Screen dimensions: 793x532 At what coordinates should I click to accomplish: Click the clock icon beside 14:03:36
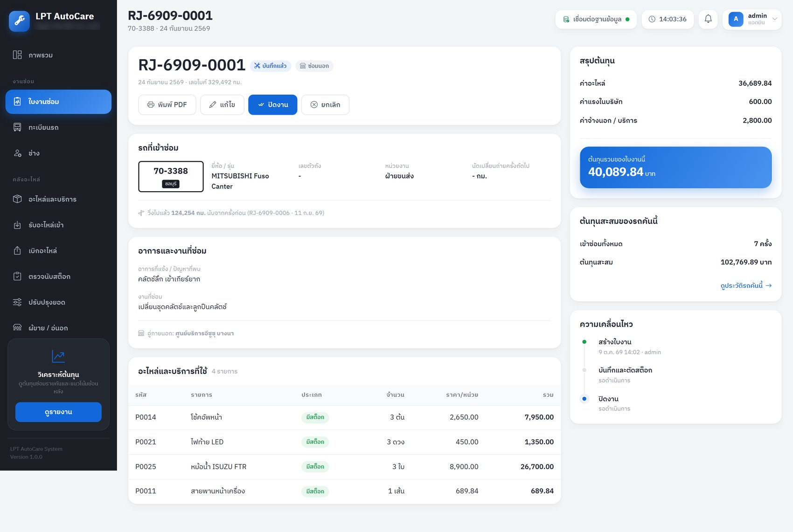tap(652, 19)
